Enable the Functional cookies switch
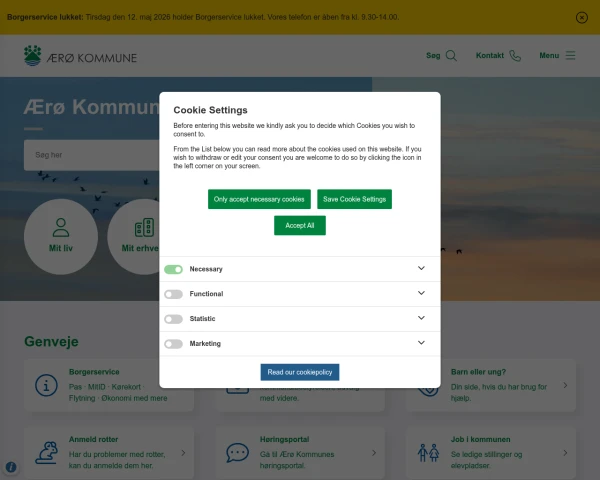 173,294
